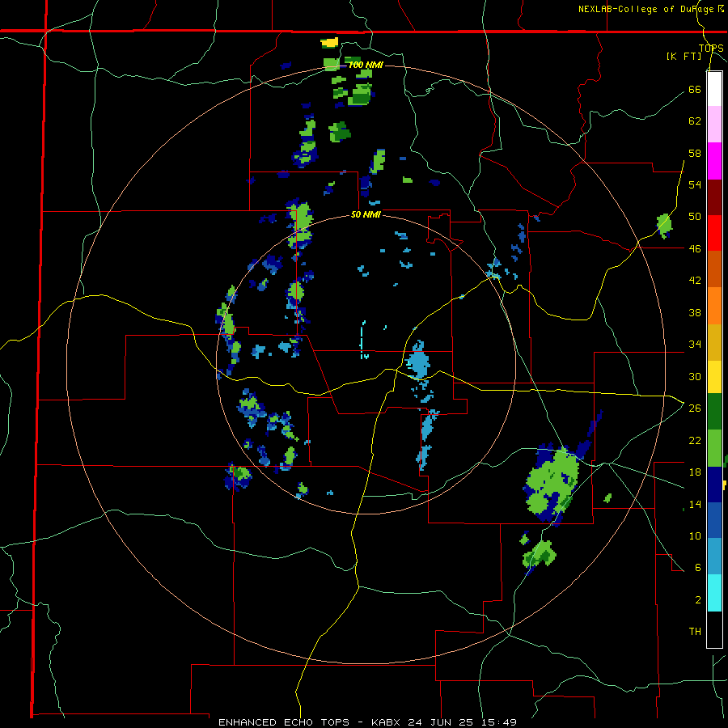Pick the medium blue legend swatch
This screenshot has height=728, width=728.
coord(714,520)
